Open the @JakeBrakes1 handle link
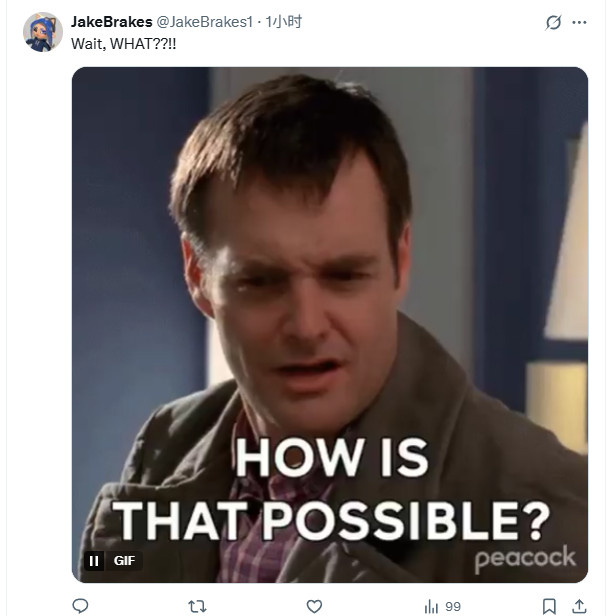This screenshot has width=608, height=616. [x=205, y=22]
